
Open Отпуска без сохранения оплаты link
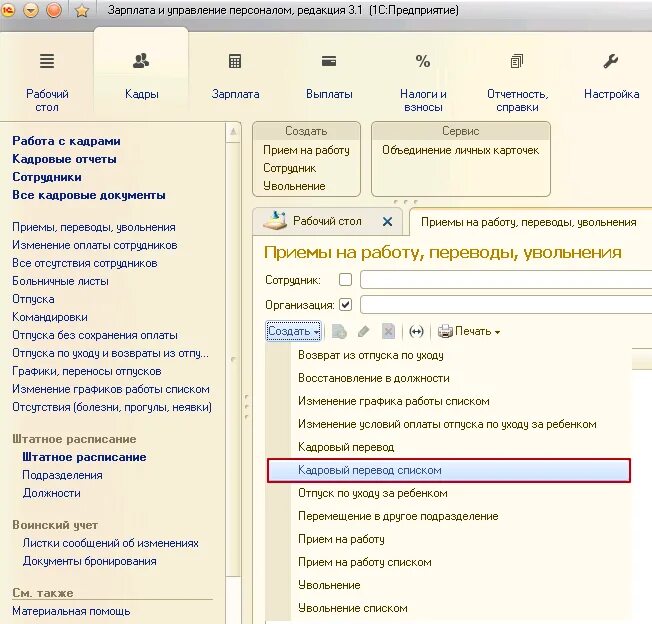(x=94, y=335)
